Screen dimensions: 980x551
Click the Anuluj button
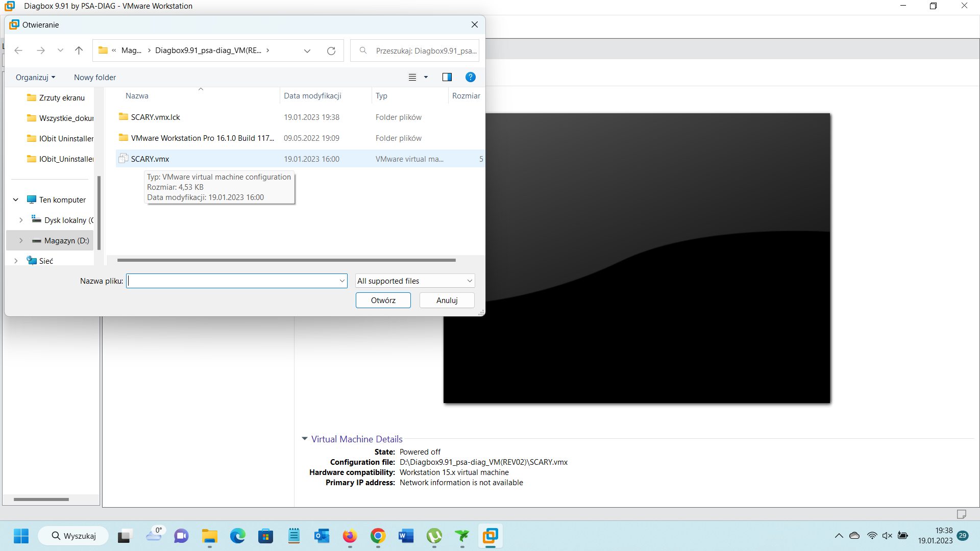coord(447,300)
